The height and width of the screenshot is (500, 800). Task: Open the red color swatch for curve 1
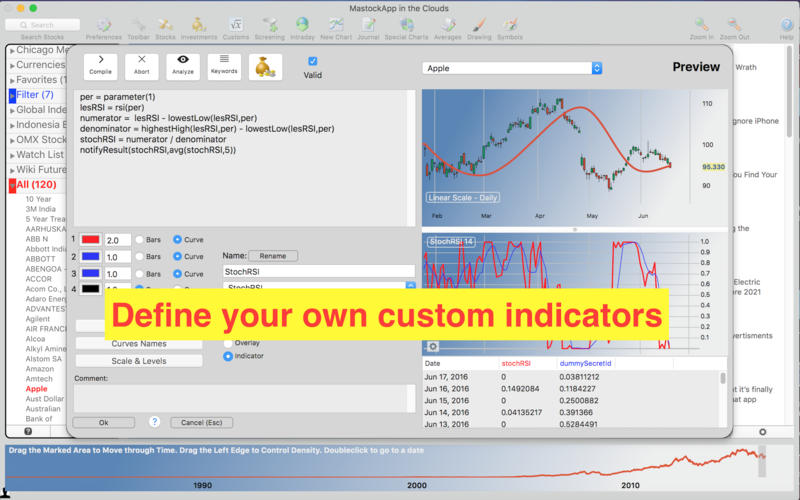pyautogui.click(x=90, y=240)
